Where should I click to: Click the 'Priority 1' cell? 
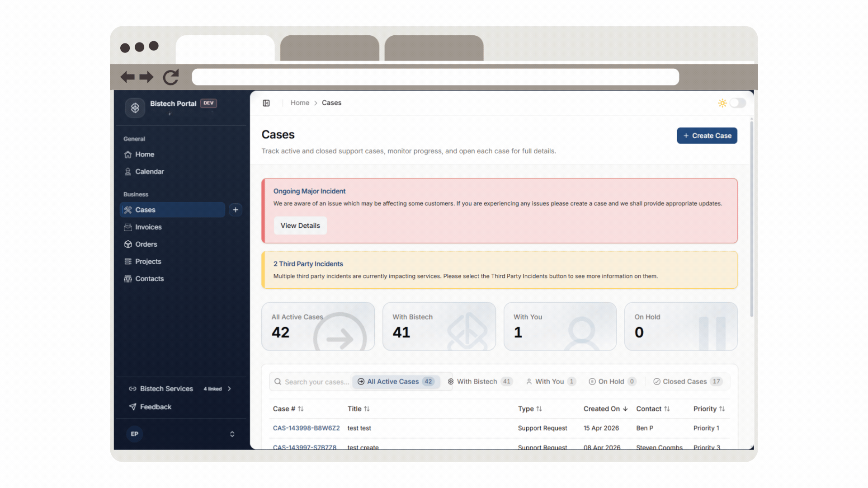point(706,428)
